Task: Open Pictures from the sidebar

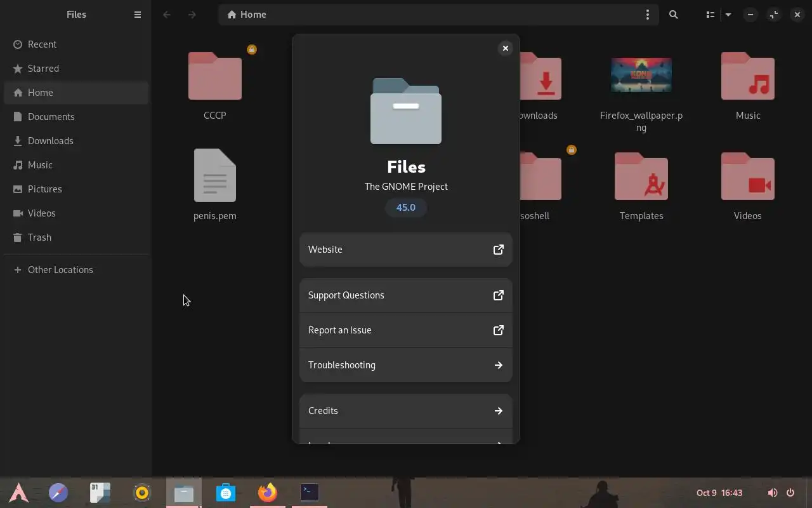Action: (76, 189)
